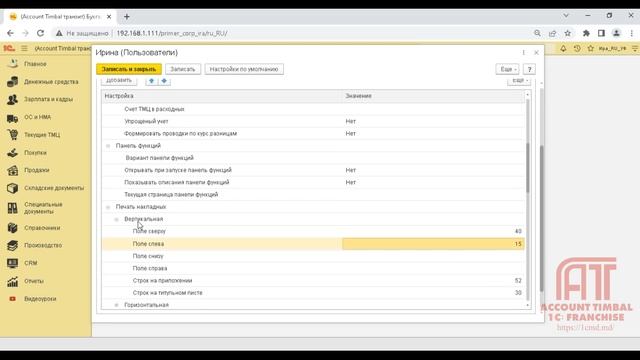Open ОС и НМА sidebar icon
The height and width of the screenshot is (360, 640).
(13, 117)
